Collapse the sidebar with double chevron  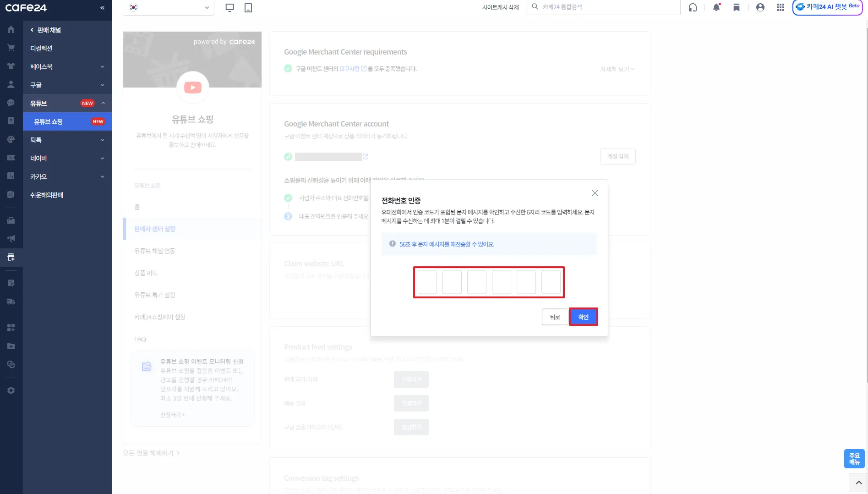(x=102, y=8)
